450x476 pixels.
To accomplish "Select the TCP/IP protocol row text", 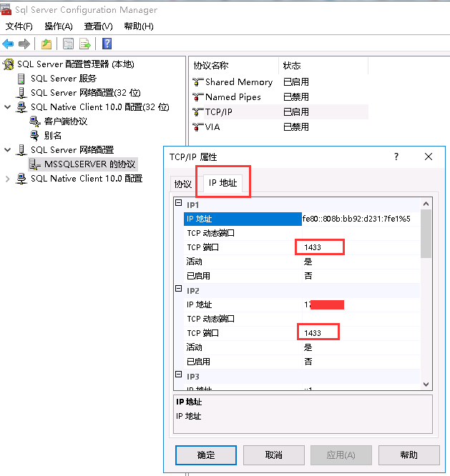I will coord(218,112).
